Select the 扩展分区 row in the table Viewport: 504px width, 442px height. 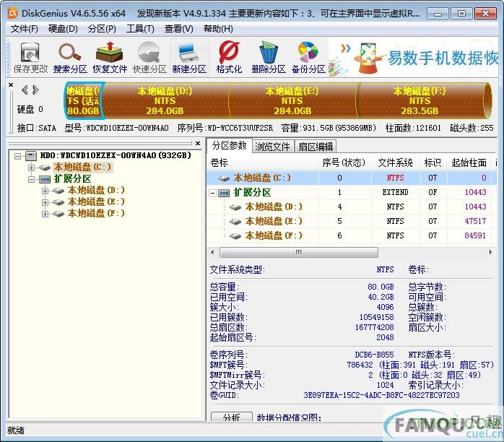coord(352,192)
